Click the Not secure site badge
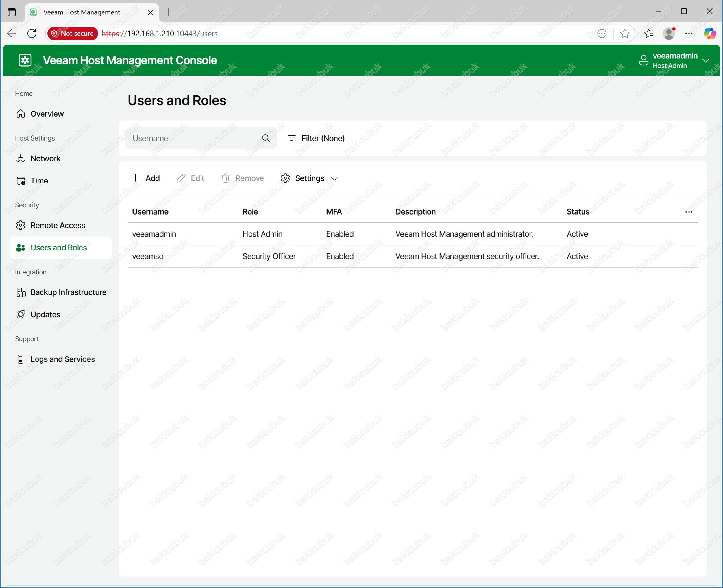 [x=73, y=34]
